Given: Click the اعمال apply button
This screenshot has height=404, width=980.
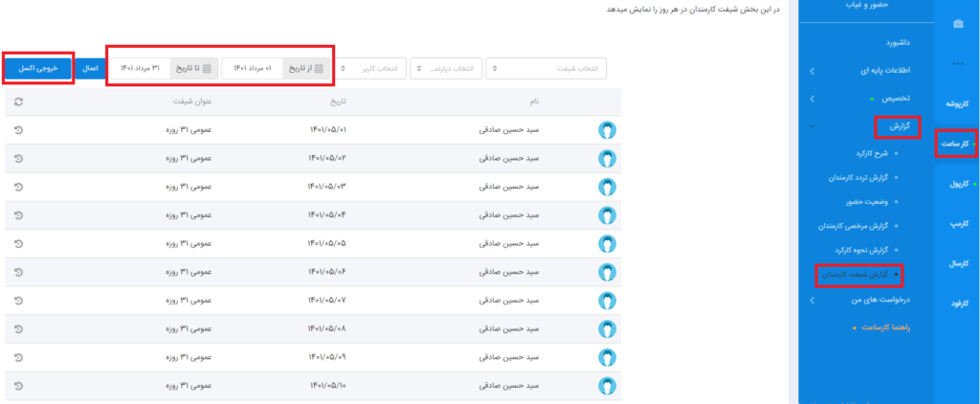Looking at the screenshot, I should click(90, 68).
